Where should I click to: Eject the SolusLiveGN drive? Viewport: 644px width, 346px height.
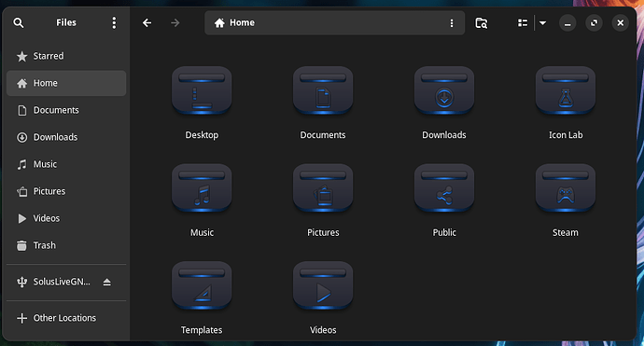(106, 283)
